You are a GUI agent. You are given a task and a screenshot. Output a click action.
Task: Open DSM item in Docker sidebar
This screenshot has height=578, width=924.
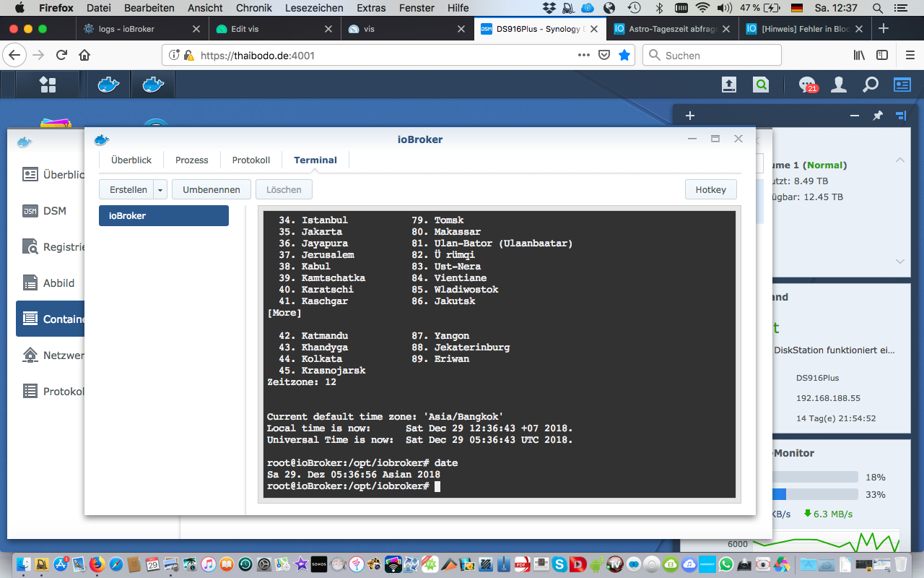[51, 211]
